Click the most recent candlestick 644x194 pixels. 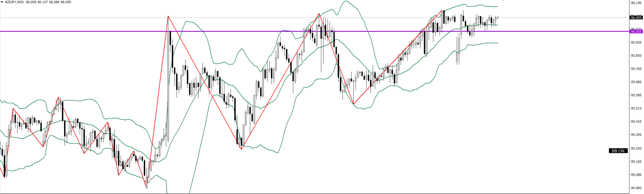(498, 17)
